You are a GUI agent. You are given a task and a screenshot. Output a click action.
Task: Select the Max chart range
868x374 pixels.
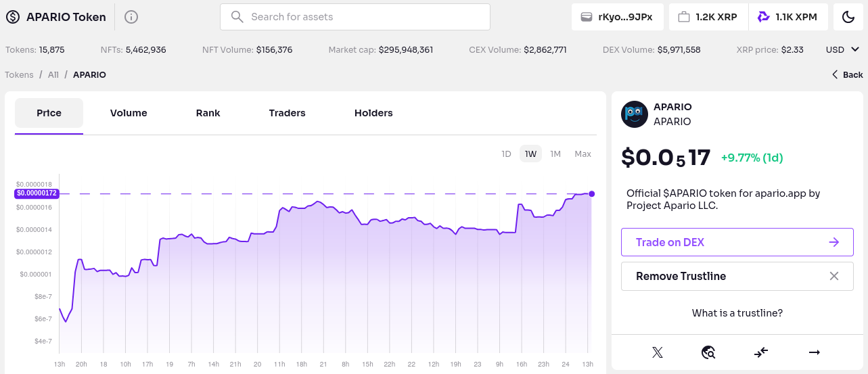tap(583, 154)
